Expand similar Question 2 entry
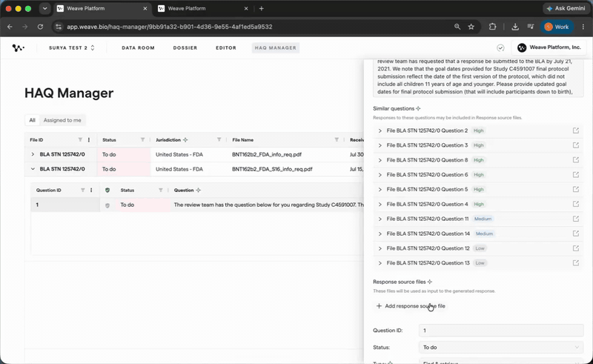The image size is (593, 364). click(380, 130)
